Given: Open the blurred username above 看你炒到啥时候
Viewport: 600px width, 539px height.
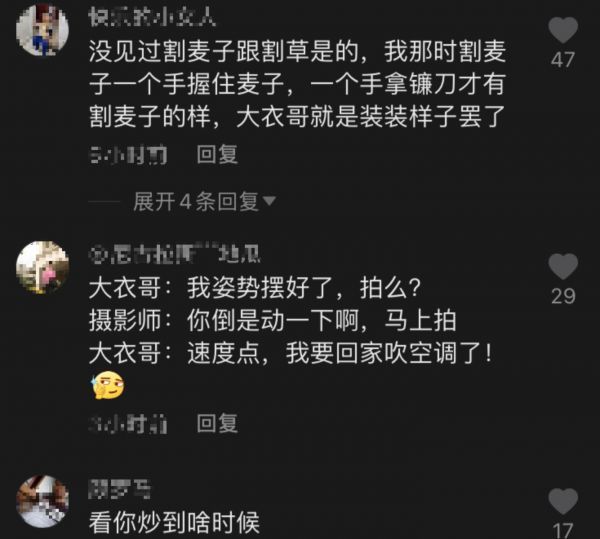Looking at the screenshot, I should [119, 489].
